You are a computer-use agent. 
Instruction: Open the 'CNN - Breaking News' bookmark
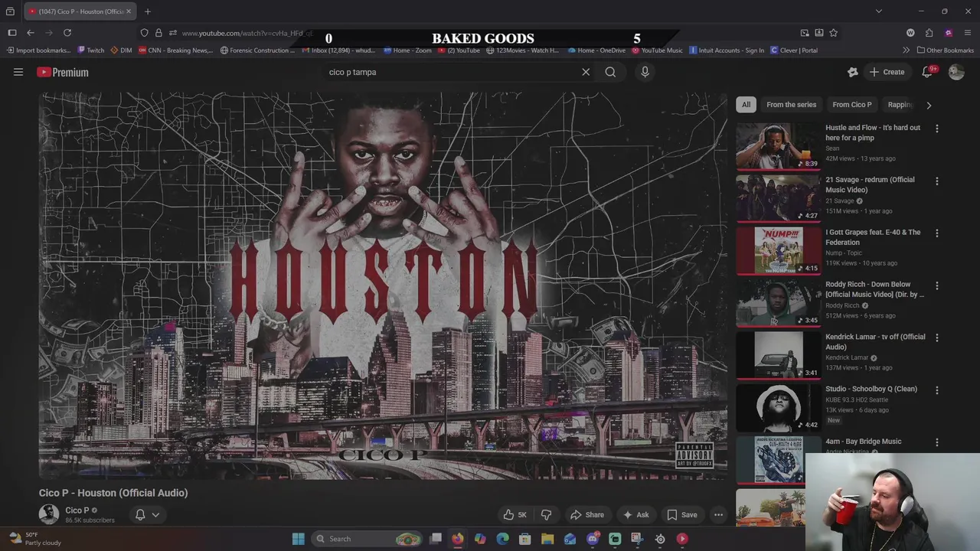click(x=175, y=51)
